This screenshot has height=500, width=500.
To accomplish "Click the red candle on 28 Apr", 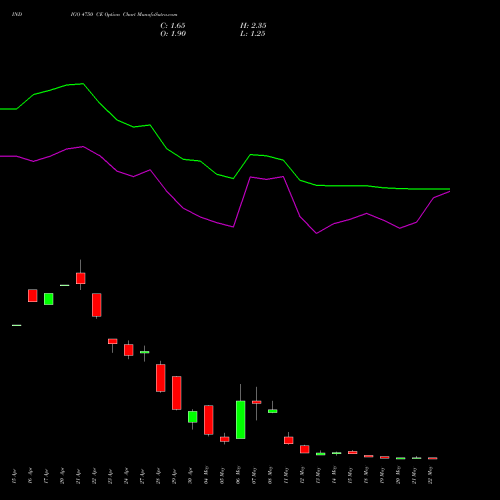I will pos(161,378).
